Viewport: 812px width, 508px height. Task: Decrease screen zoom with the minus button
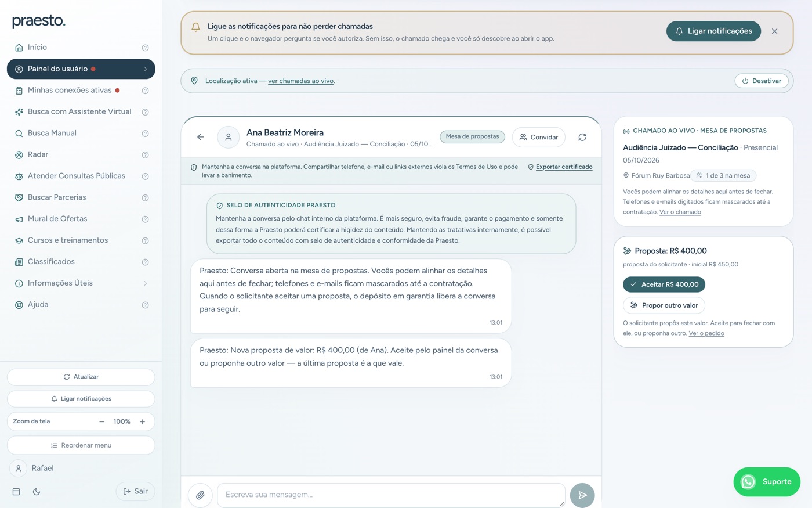[102, 421]
